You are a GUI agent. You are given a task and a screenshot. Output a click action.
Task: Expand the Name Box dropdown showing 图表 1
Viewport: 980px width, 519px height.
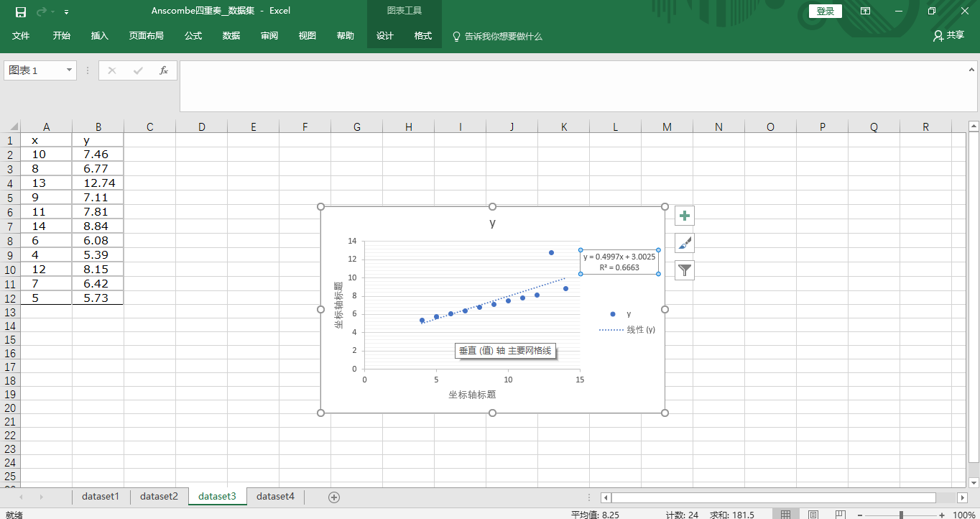[70, 70]
